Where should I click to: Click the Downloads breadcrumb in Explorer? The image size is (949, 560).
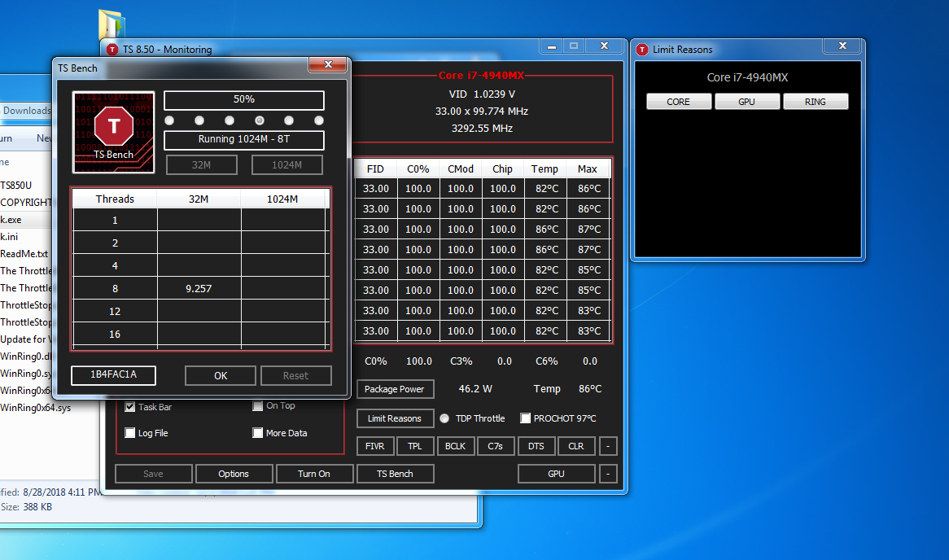click(27, 110)
